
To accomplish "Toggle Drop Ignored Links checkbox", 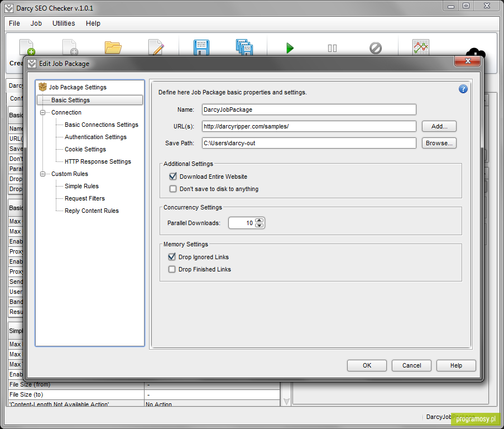I will [x=172, y=256].
